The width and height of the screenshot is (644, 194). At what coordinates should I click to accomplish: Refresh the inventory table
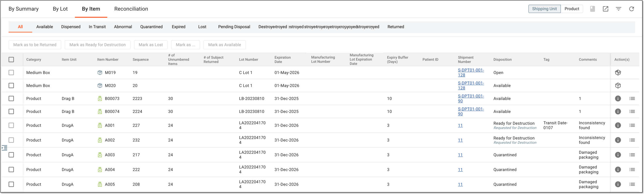[632, 9]
